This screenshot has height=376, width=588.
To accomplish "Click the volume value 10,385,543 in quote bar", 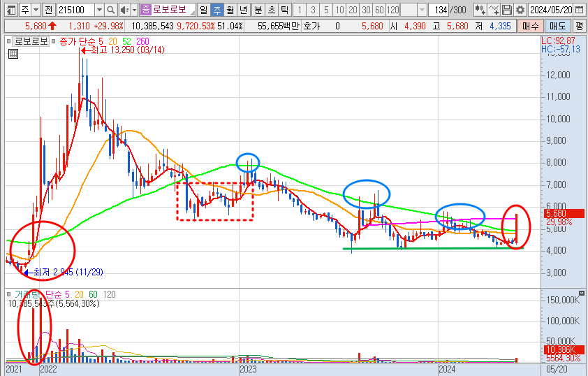I will [153, 27].
